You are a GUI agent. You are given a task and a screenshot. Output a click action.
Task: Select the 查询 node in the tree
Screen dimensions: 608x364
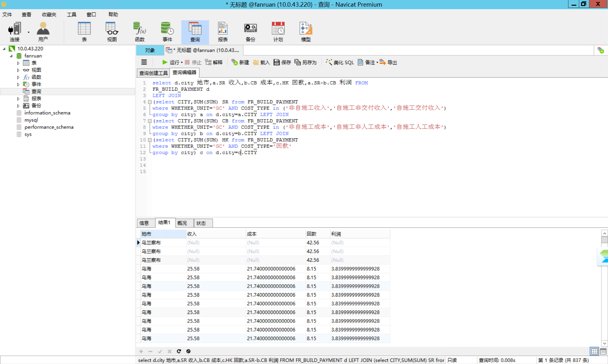pyautogui.click(x=36, y=91)
